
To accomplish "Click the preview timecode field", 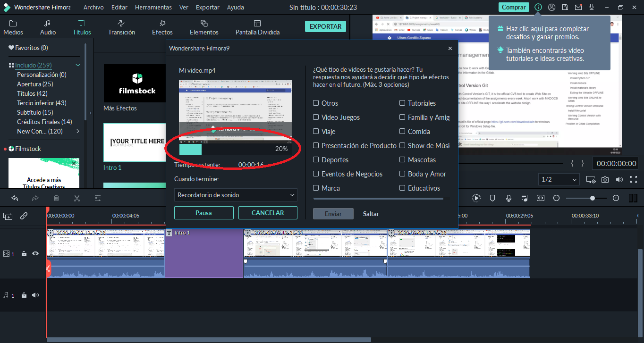I will click(x=616, y=163).
